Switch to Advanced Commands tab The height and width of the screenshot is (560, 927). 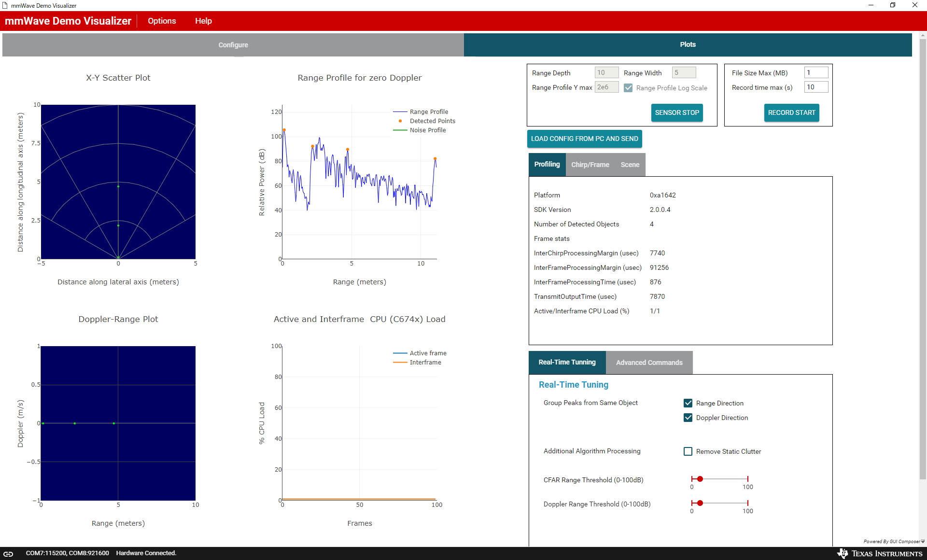649,363
